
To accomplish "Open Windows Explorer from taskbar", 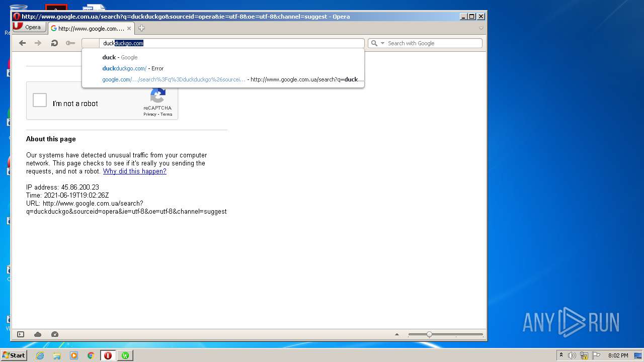I will pyautogui.click(x=57, y=355).
